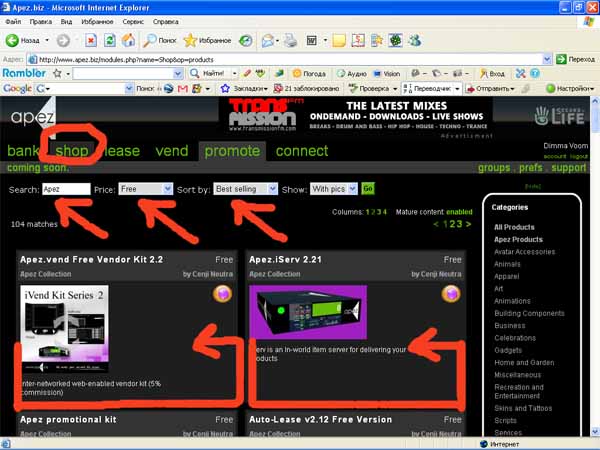Open the Правка menu

[41, 22]
